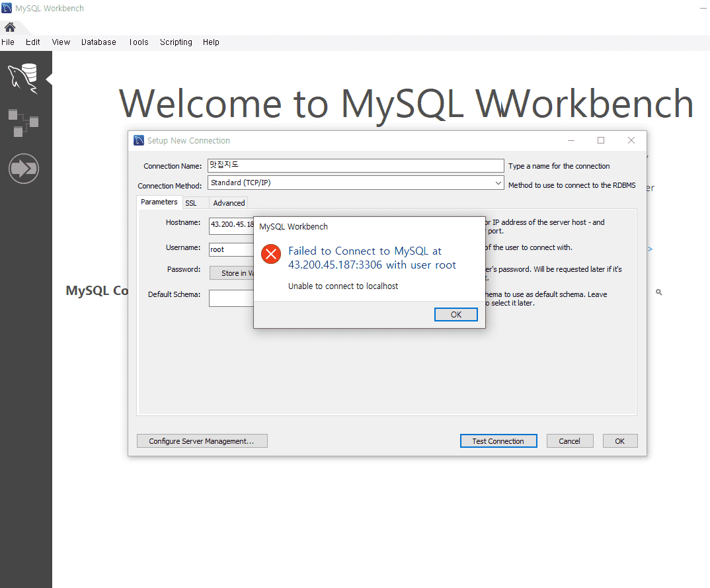This screenshot has width=710, height=588.
Task: Click the red error icon in the dialog
Action: (271, 254)
